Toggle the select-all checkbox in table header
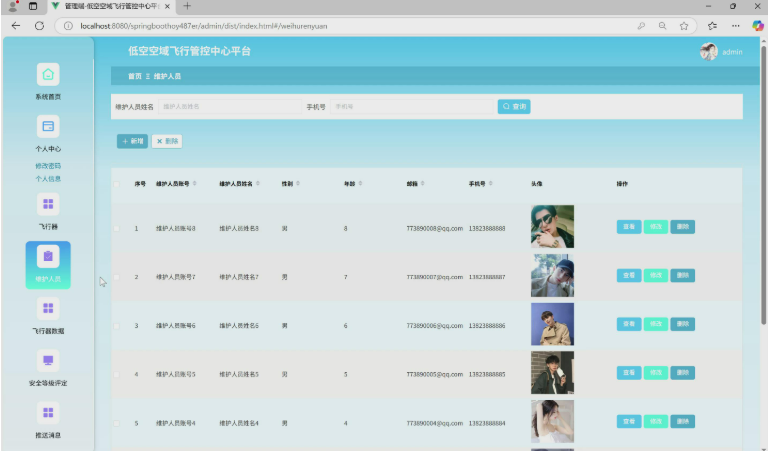Screen dimensions: 768x451 pos(116,184)
